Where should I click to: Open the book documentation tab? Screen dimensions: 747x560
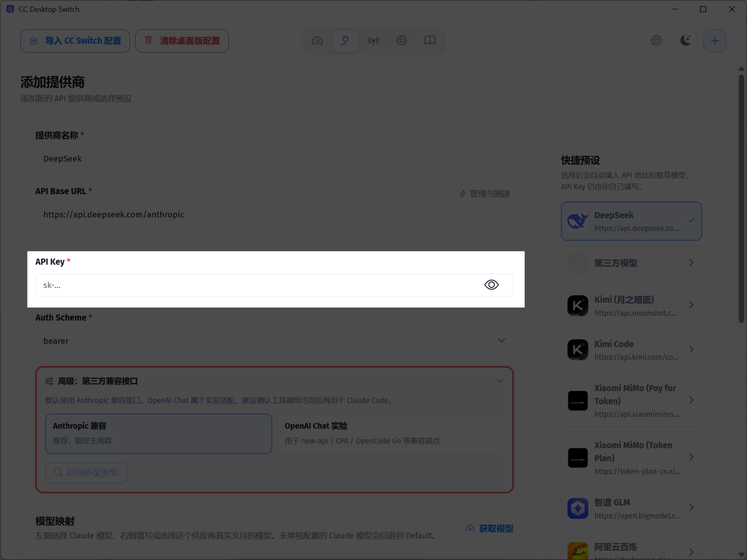point(430,41)
